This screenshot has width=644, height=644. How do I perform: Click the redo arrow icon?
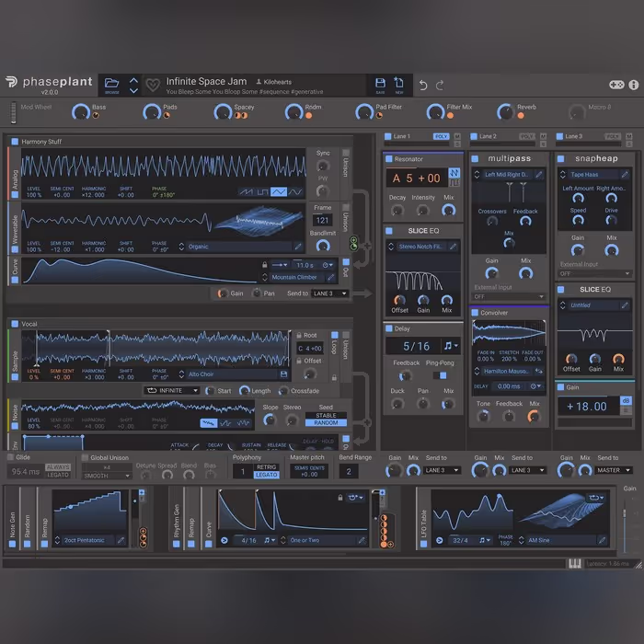pyautogui.click(x=441, y=85)
